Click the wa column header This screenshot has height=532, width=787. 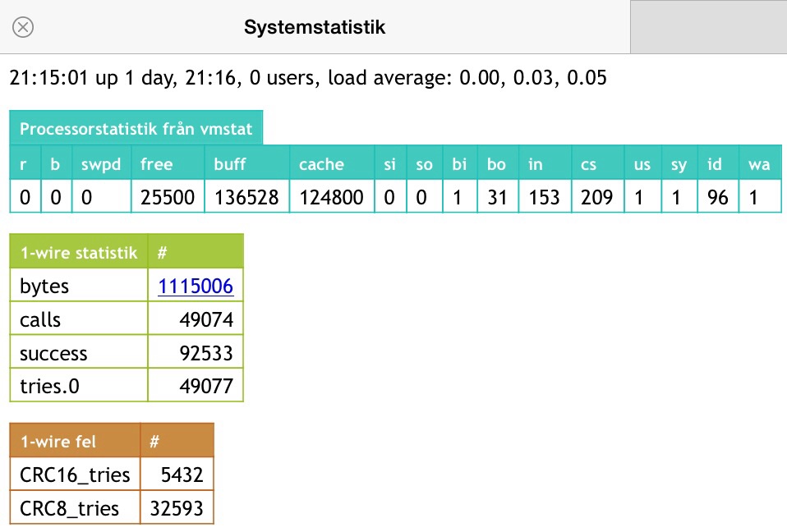pos(759,164)
